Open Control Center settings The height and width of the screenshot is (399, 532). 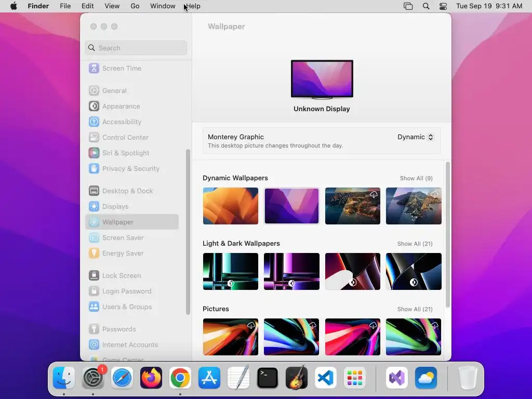tap(132, 137)
